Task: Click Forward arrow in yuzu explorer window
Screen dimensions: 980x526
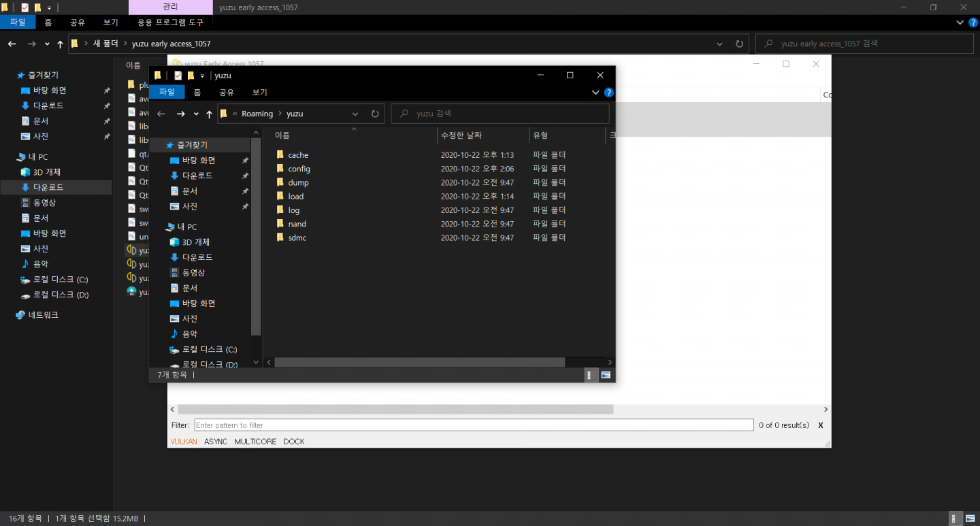Action: (x=180, y=114)
